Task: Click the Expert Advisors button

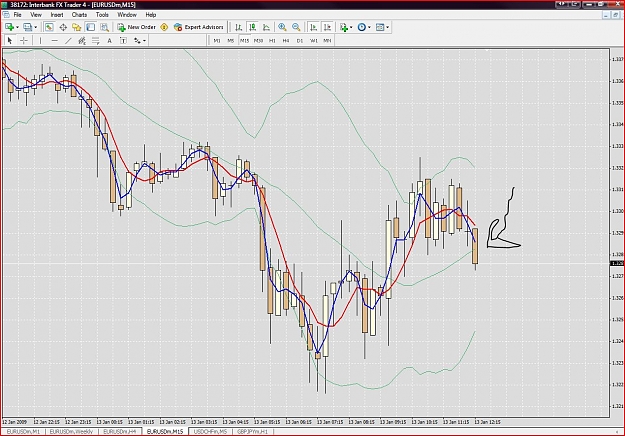Action: click(199, 27)
